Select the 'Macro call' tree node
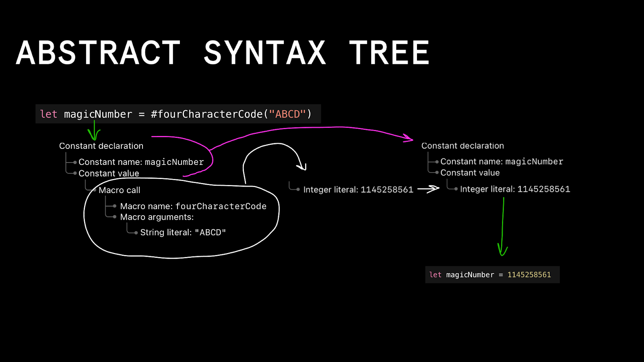 tap(119, 190)
